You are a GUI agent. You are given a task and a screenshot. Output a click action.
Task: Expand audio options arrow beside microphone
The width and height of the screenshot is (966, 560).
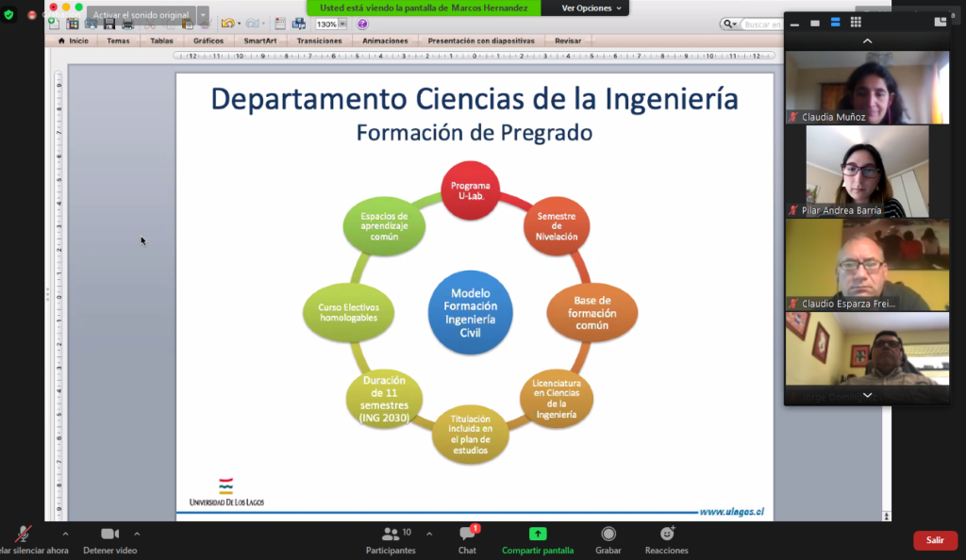pyautogui.click(x=65, y=534)
